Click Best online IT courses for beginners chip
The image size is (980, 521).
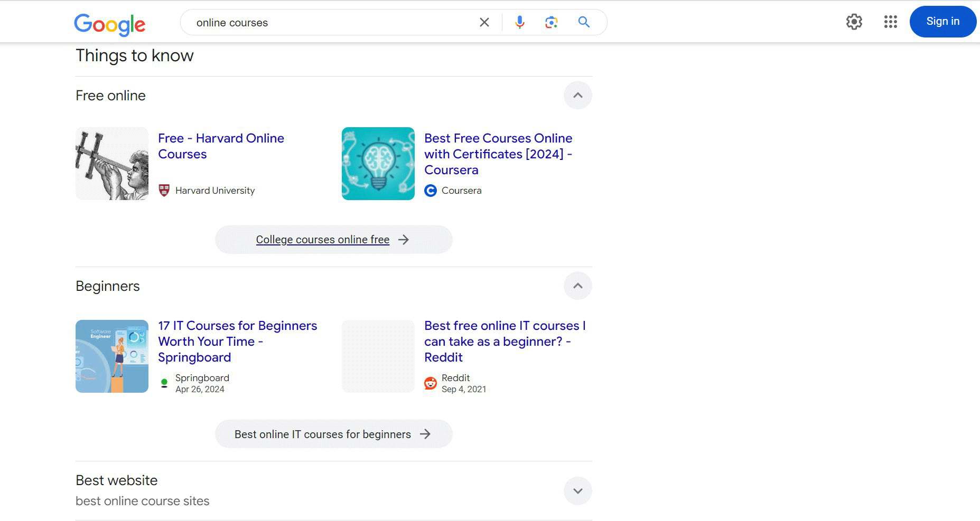[333, 434]
